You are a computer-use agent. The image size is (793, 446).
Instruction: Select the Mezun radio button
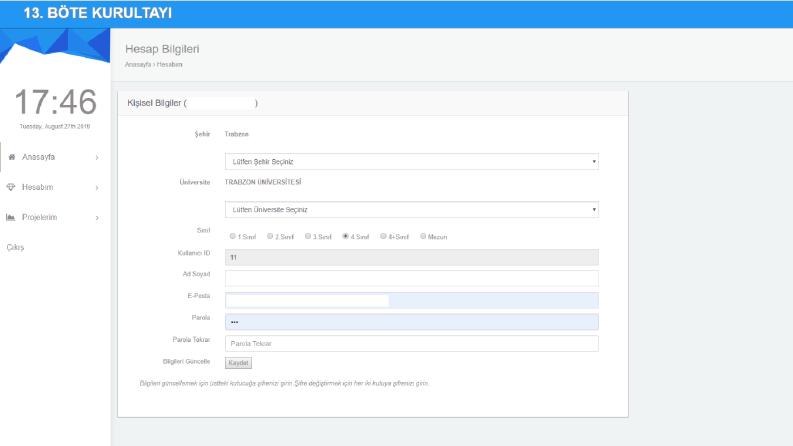click(423, 236)
